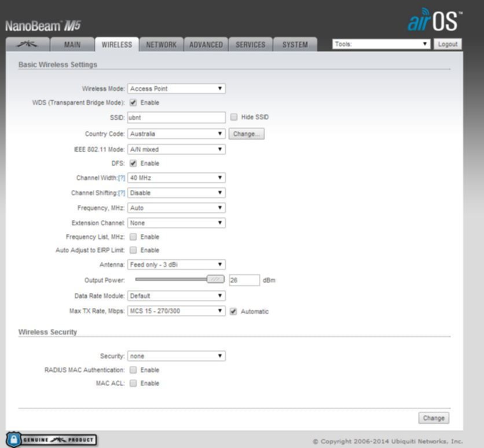Open the Ubiquiti logo tab
484x448 pixels.
click(27, 45)
